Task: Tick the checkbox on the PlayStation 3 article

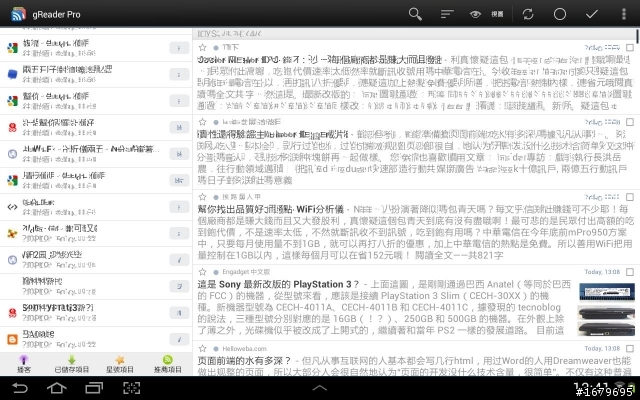Action: pyautogui.click(x=630, y=272)
